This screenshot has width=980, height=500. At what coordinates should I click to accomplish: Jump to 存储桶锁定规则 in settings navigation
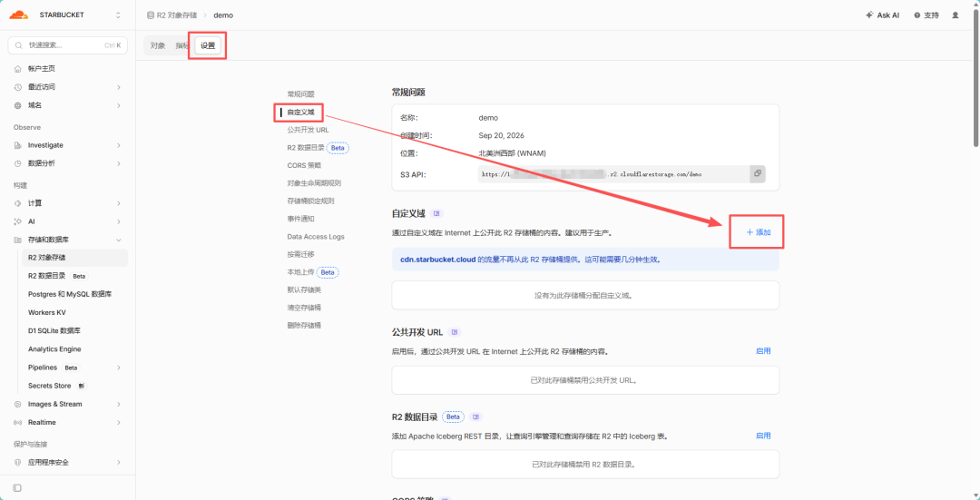coord(310,201)
